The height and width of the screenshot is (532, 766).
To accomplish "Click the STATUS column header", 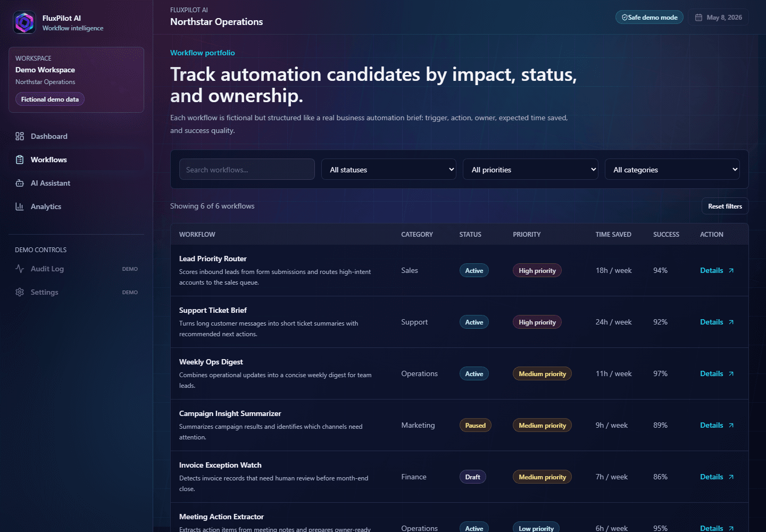I will 470,235.
